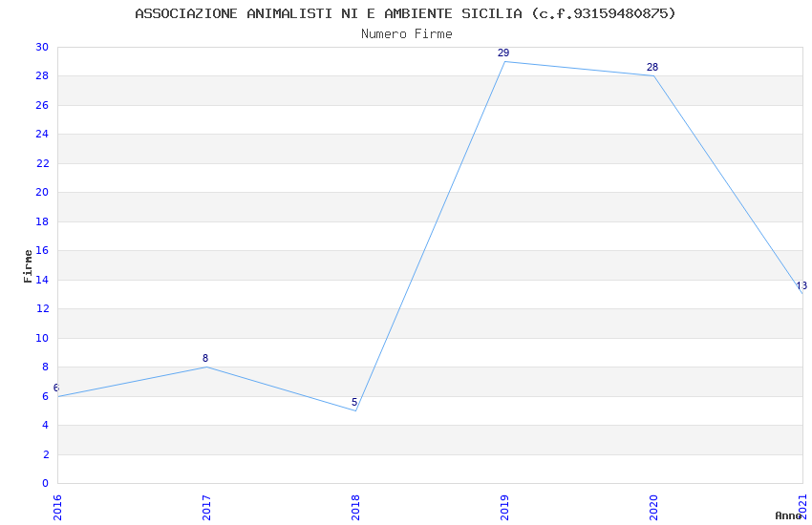This screenshot has width=812, height=525.
Task: Click the y-axis tick value 6
Action: point(46,396)
